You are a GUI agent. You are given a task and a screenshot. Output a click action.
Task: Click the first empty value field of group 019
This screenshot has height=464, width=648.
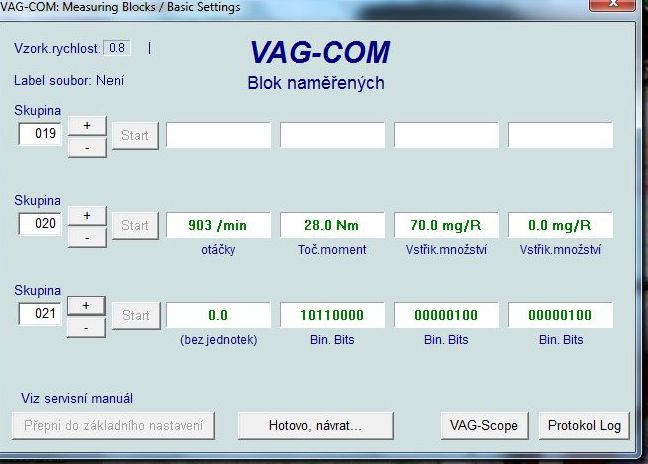click(218, 135)
